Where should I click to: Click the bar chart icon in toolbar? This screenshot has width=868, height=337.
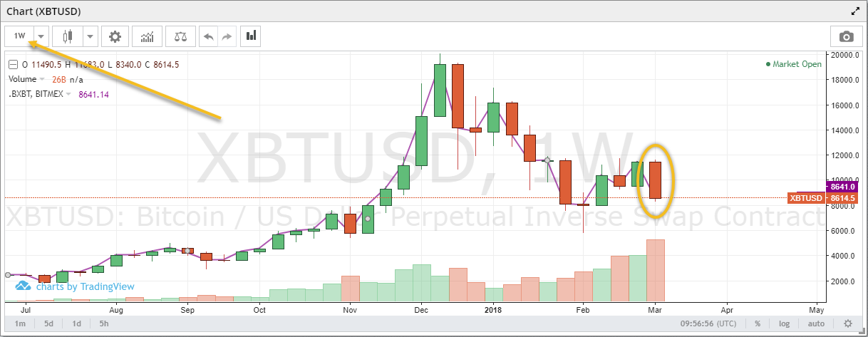tap(251, 36)
